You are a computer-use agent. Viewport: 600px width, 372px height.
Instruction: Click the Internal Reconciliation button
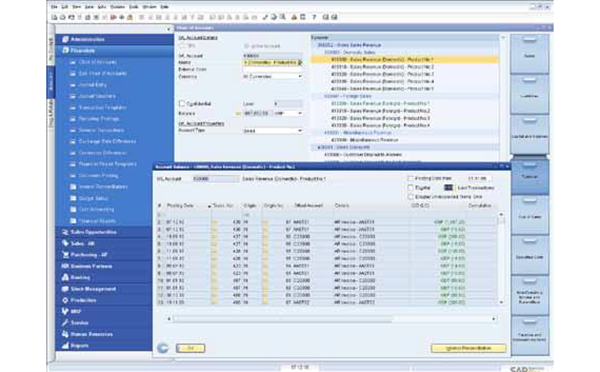pos(468,348)
